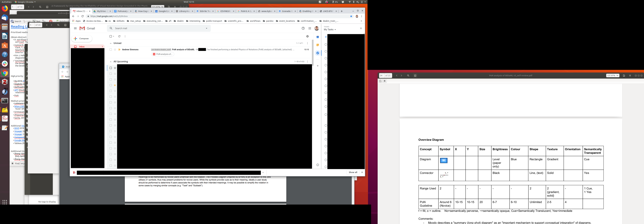Open the Google apps grid
Viewport: 644px width, 224px height.
[x=310, y=28]
